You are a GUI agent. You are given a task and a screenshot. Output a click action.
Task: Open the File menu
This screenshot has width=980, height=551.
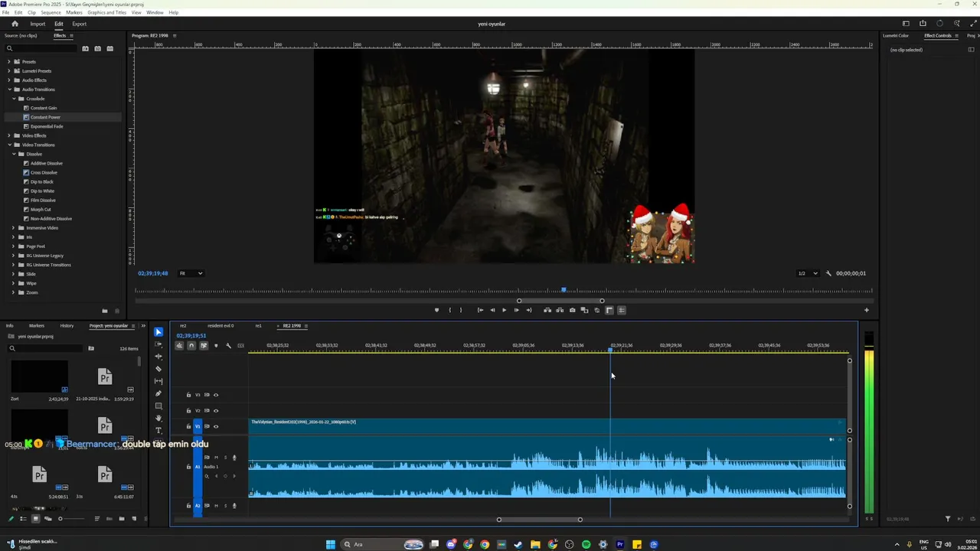(x=6, y=13)
